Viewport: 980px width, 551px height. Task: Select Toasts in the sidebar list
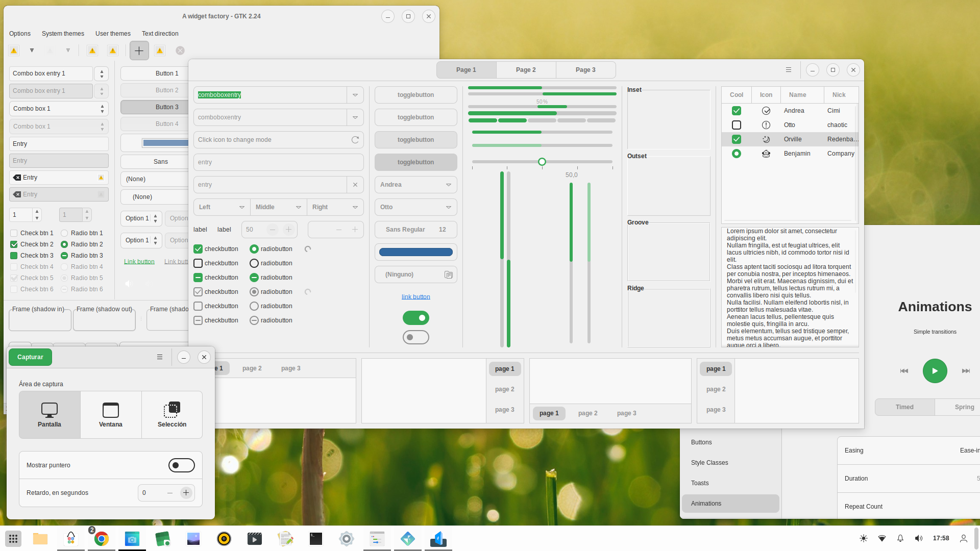(x=730, y=483)
